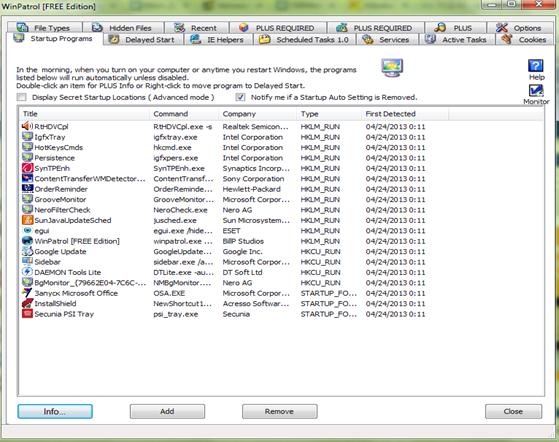Select the igfxtray.exe command cell
Viewport: 559px width, 442px height.
[x=175, y=137]
